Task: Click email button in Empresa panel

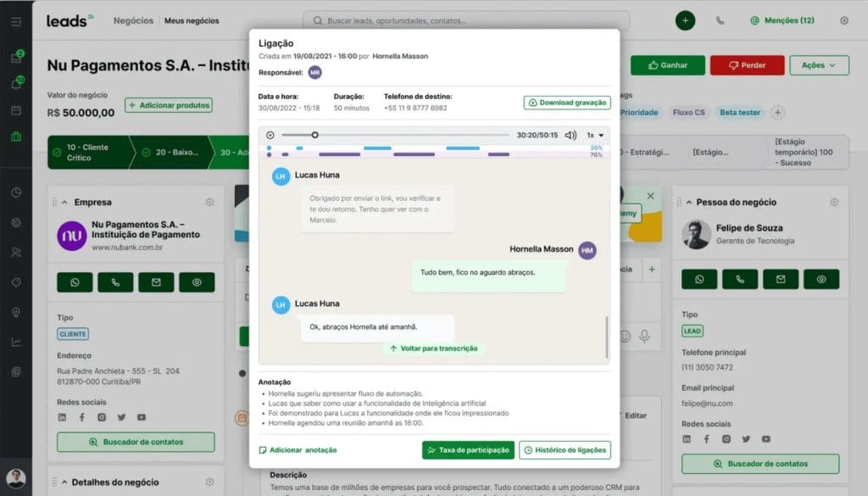Action: (x=156, y=282)
